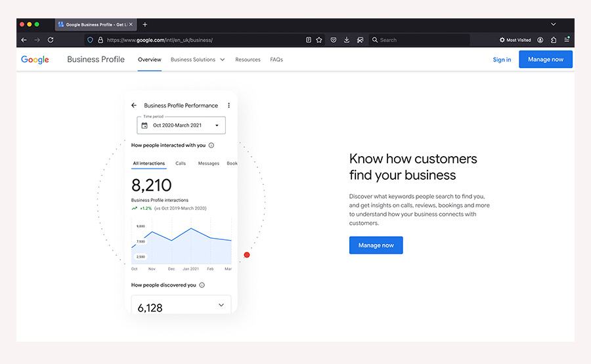Select the Messages tab
Screen dimensions: 591x364
tap(208, 163)
